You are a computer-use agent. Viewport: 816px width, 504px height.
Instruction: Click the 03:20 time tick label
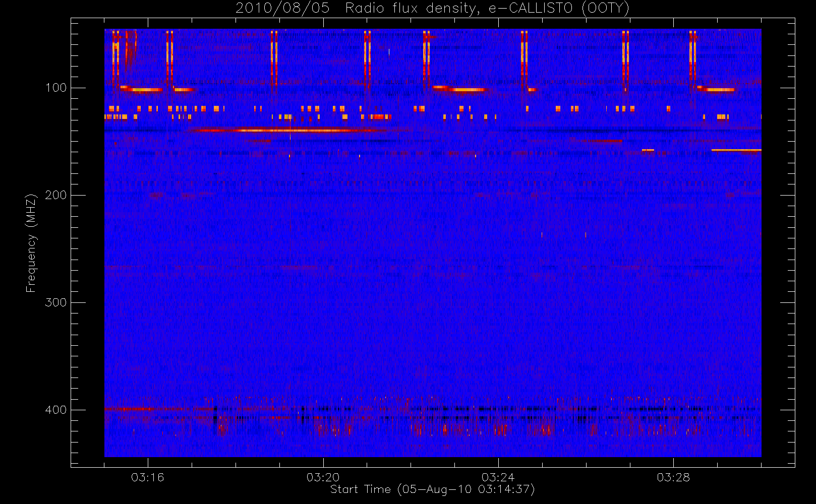(x=323, y=477)
